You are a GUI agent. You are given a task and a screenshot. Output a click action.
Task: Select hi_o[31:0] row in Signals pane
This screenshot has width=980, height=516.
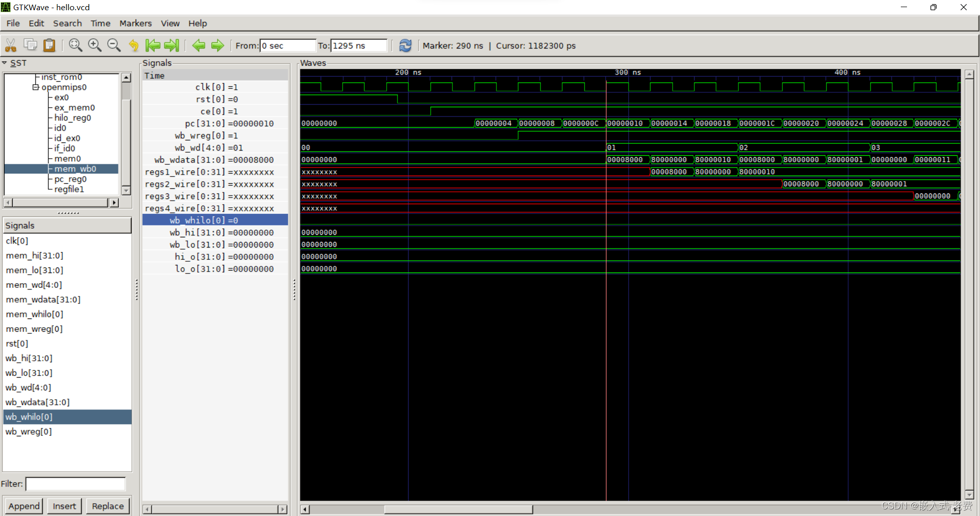(215, 257)
